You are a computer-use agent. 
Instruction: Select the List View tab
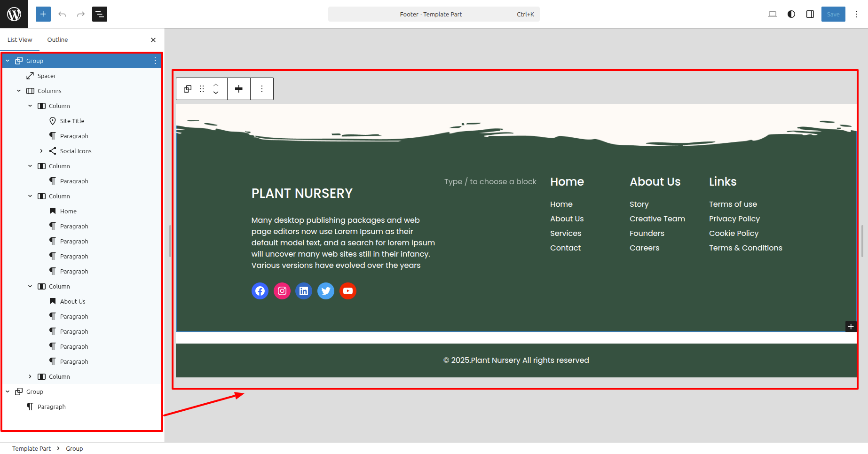[x=20, y=40]
